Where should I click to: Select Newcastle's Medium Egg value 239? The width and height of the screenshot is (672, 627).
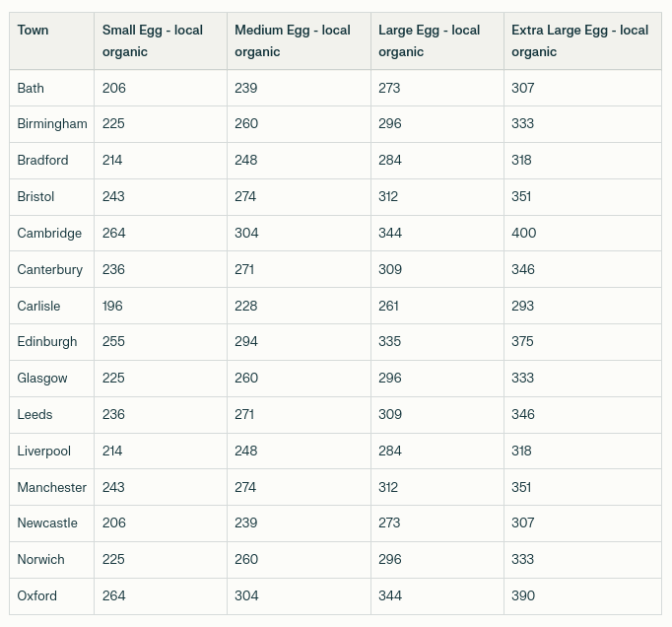coord(246,522)
